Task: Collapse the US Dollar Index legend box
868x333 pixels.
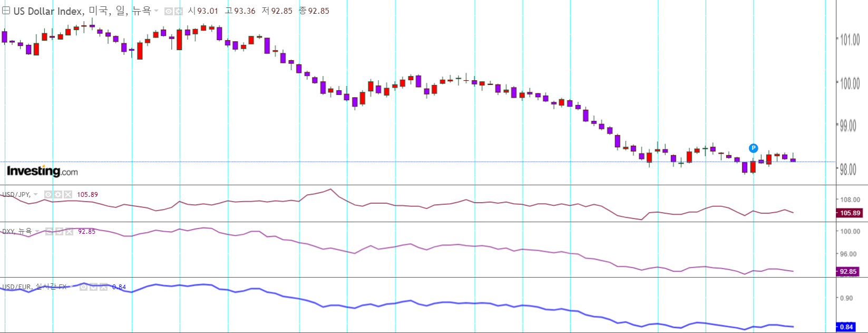Action: coord(6,11)
